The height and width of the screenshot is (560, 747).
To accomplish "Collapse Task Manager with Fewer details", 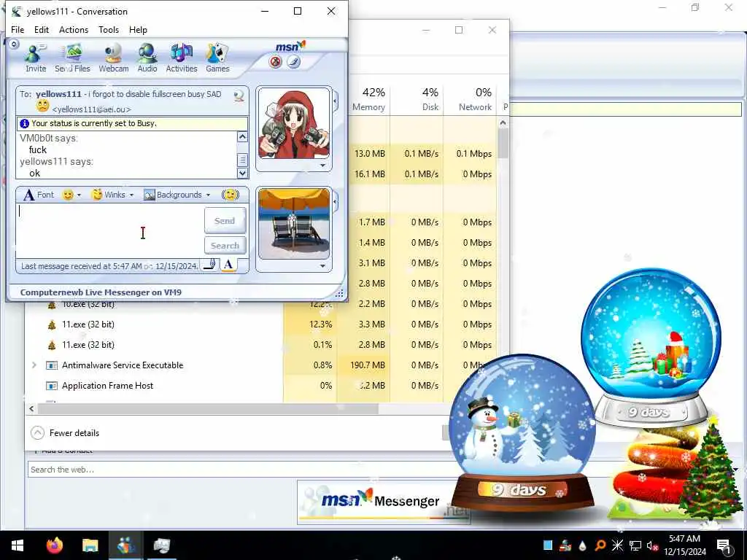I will pos(65,433).
